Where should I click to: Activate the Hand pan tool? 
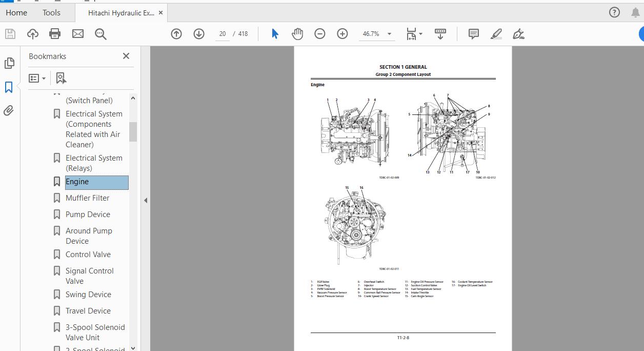click(x=297, y=34)
